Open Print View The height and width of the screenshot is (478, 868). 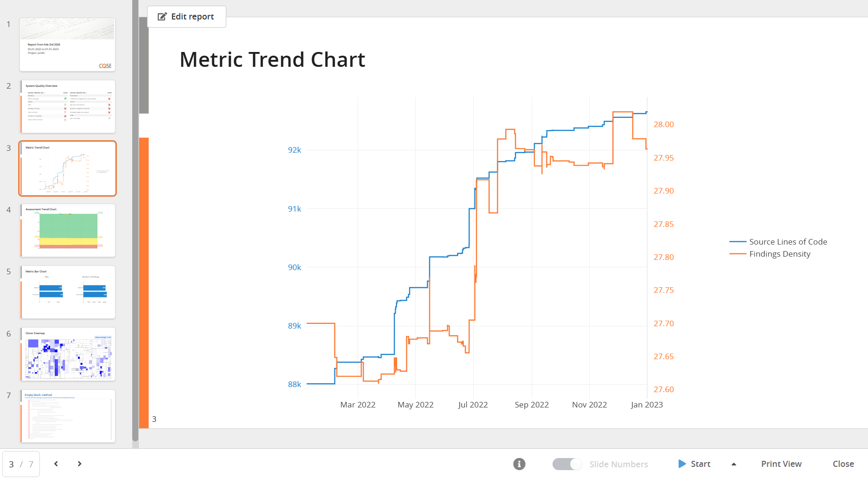[x=781, y=464]
